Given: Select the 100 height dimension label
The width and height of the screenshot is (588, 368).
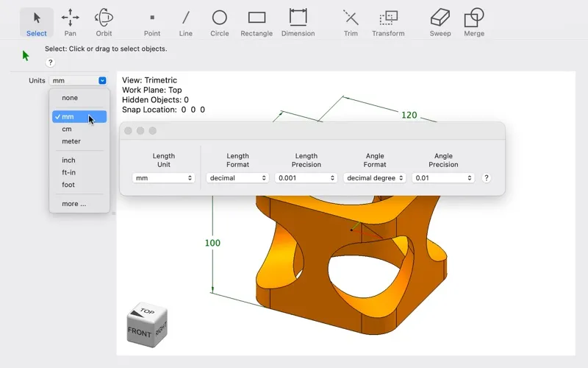Looking at the screenshot, I should click(x=212, y=243).
